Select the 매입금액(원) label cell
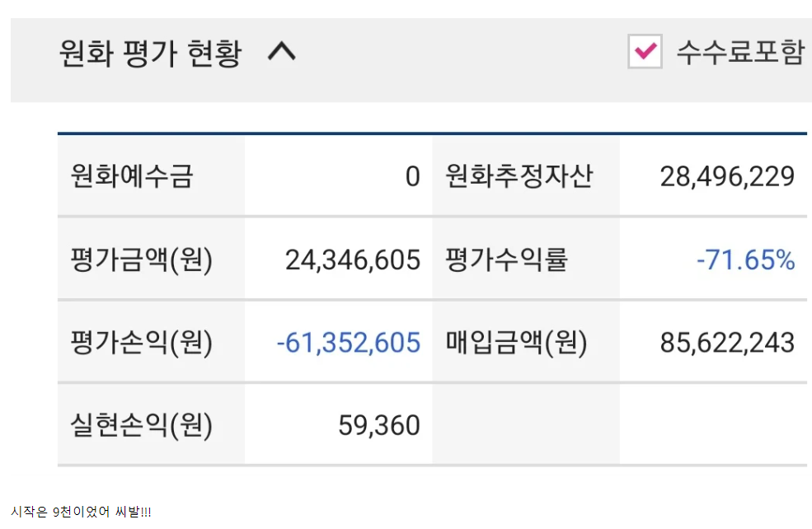 tap(517, 343)
